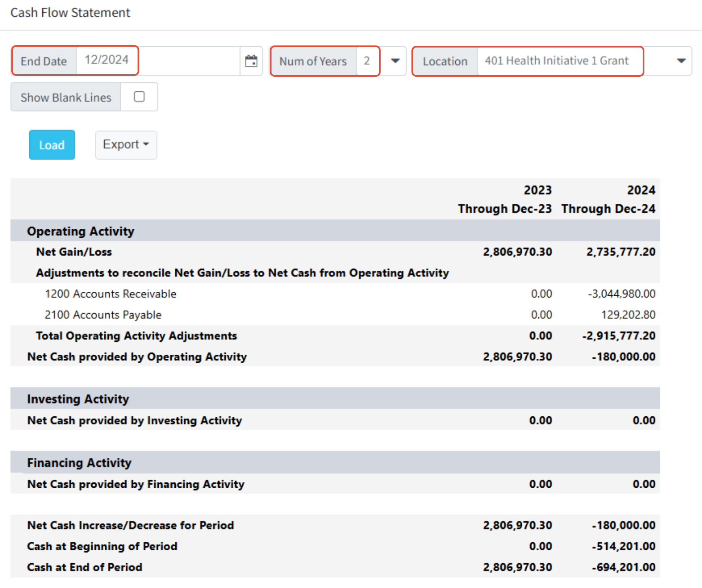Open the Export dropdown menu
This screenshot has height=588, width=702.
(x=126, y=145)
